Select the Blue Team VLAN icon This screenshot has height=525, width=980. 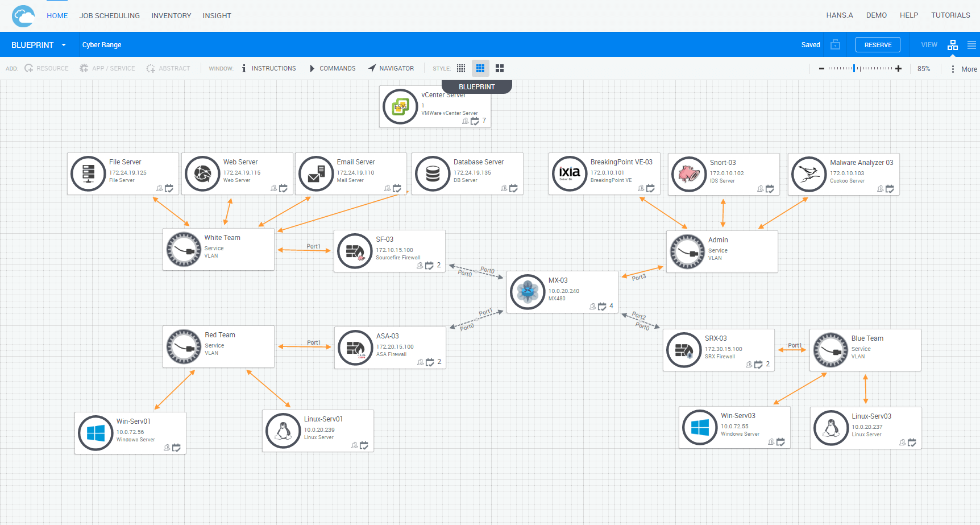click(830, 350)
